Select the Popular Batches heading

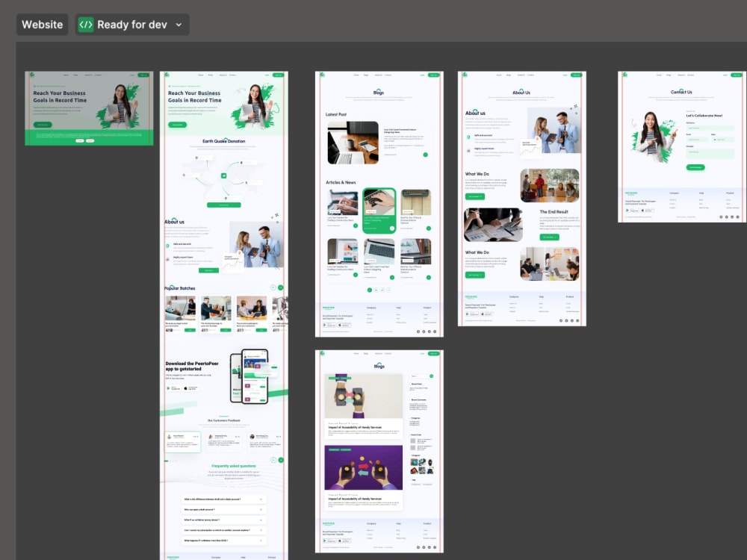tap(179, 288)
